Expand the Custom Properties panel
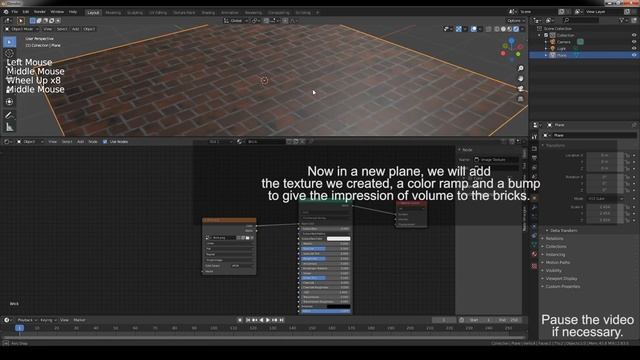Viewport: 640px width, 360px height. [x=562, y=287]
